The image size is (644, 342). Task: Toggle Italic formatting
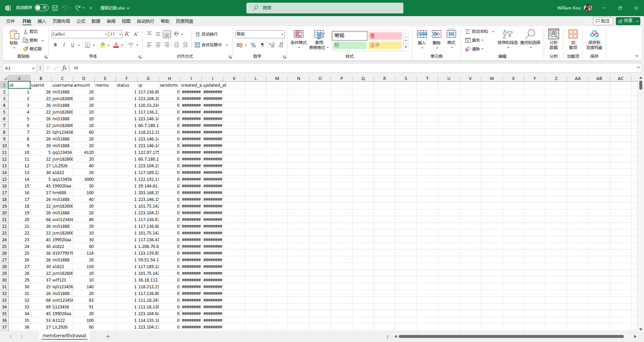coord(64,45)
